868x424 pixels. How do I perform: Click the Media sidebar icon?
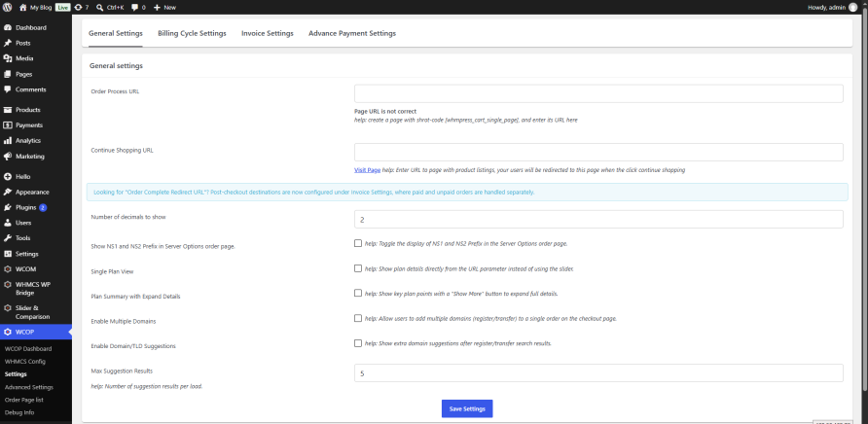[x=8, y=58]
